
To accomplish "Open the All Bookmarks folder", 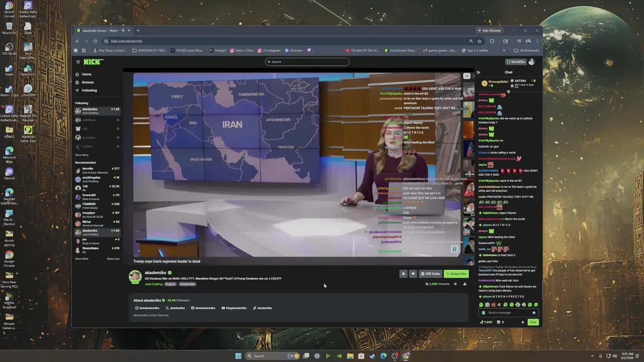I will [526, 50].
